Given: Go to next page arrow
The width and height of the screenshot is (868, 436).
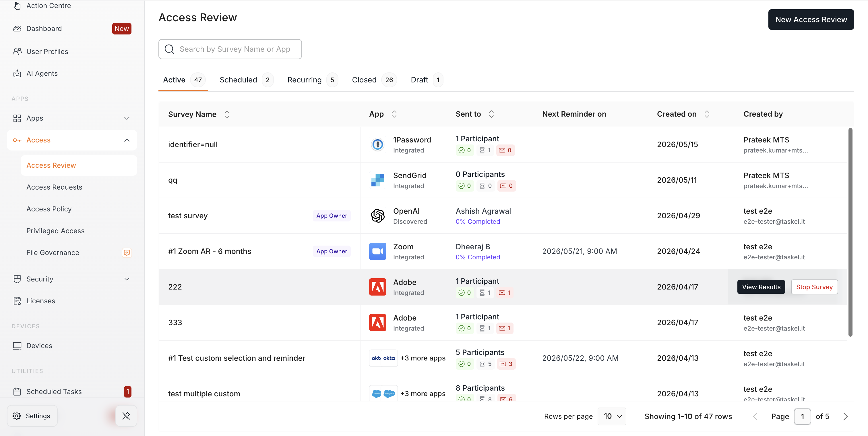Looking at the screenshot, I should point(845,416).
